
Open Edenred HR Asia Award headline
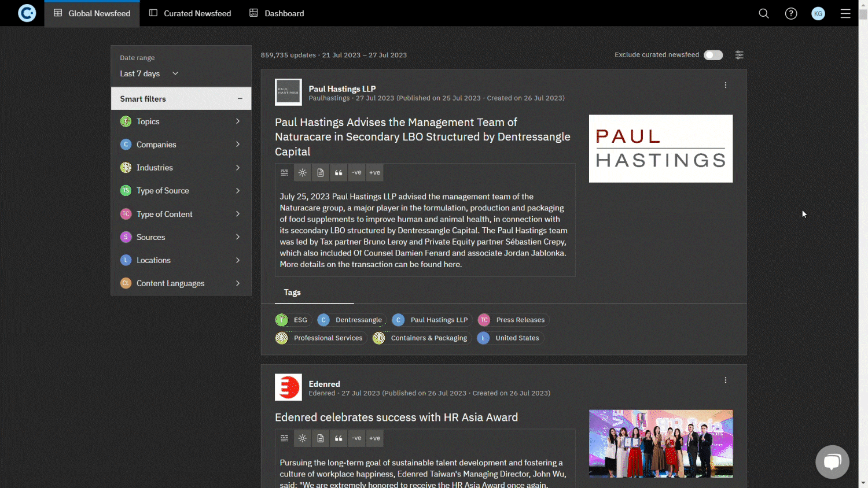(396, 417)
